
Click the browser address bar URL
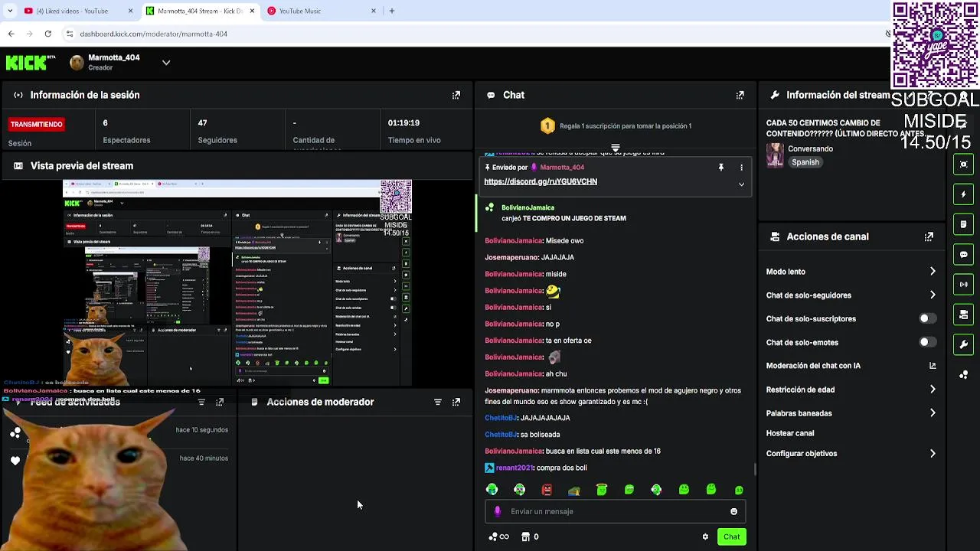coord(154,34)
